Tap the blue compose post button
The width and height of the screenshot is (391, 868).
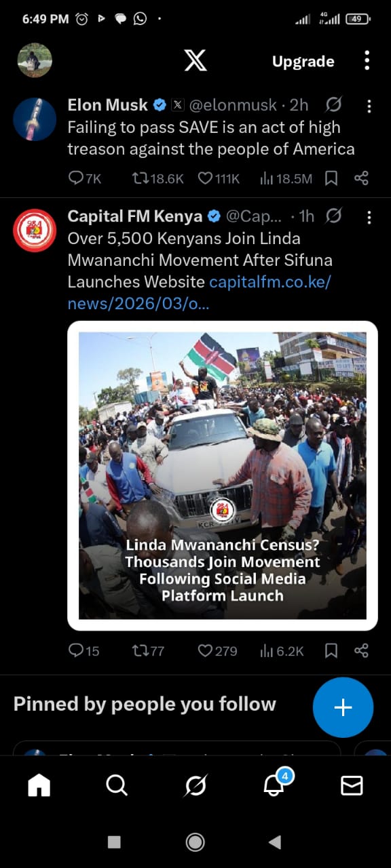click(x=343, y=708)
